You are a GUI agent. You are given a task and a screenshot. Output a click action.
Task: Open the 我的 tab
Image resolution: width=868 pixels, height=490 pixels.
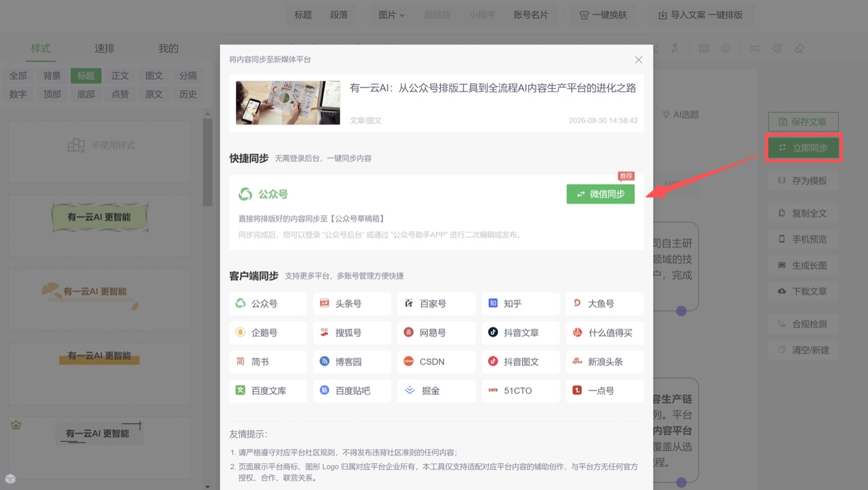point(168,48)
